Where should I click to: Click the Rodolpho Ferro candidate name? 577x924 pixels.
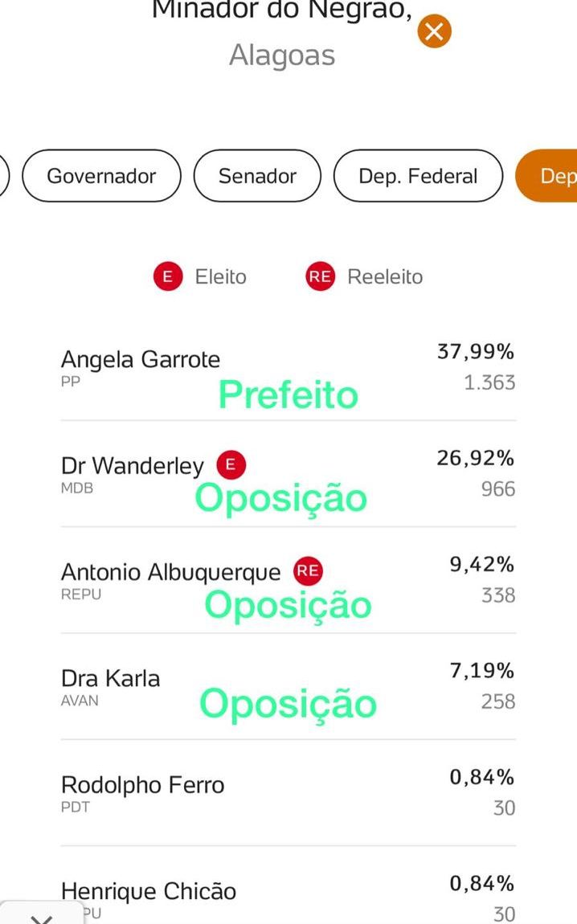(x=143, y=785)
